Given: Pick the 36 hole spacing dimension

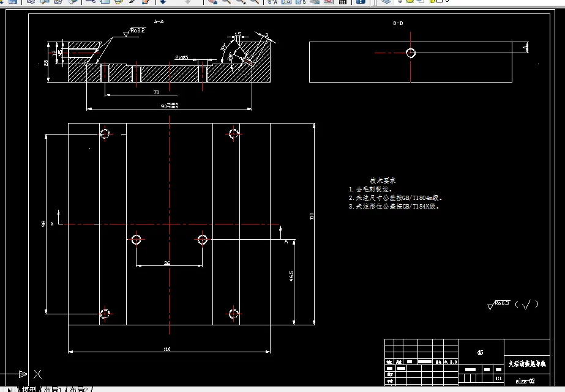Looking at the screenshot, I should click(167, 263).
